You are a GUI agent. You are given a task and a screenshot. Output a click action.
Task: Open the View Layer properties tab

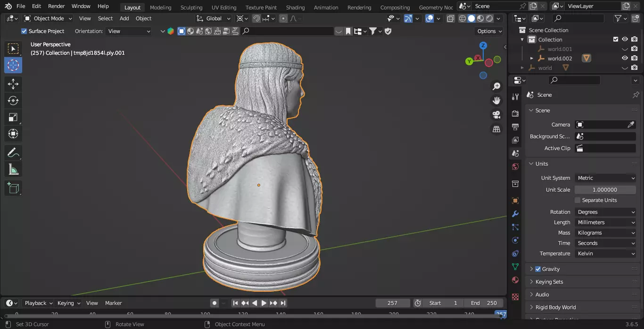click(x=515, y=140)
